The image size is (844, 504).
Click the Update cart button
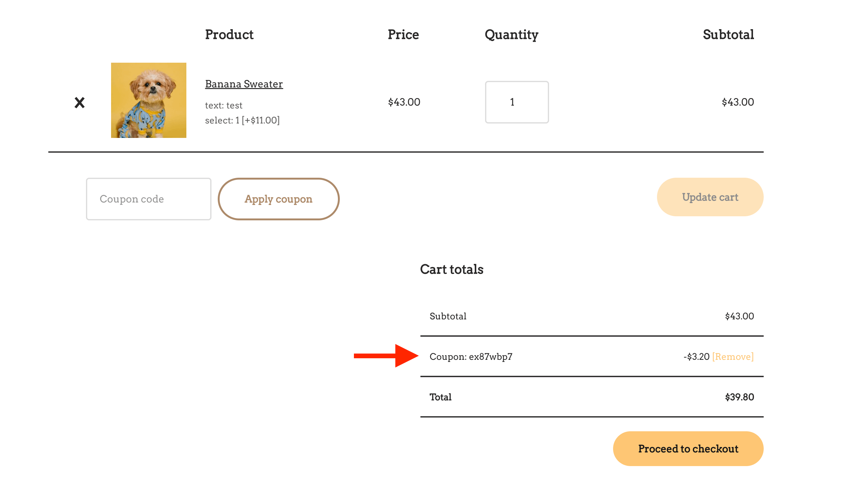pos(710,197)
